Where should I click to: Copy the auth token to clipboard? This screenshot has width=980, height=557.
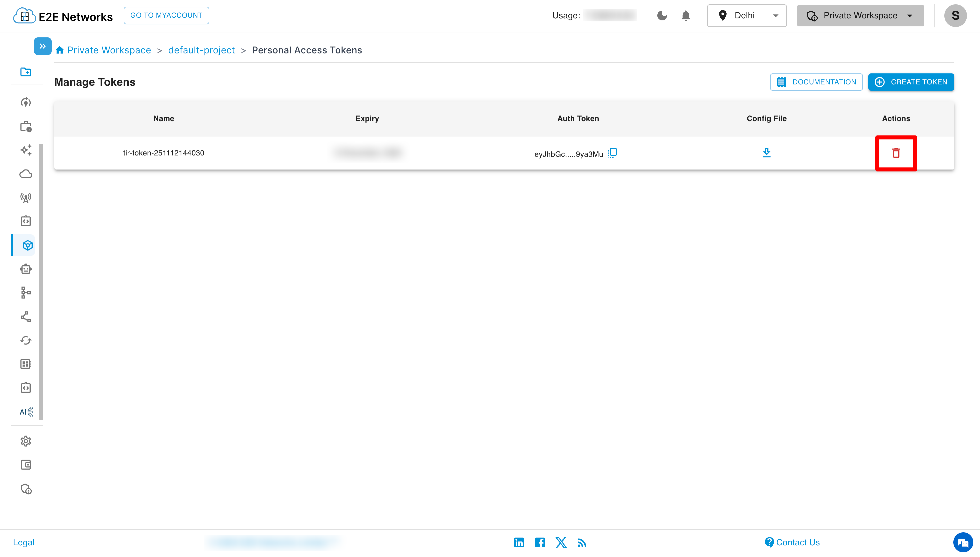(612, 153)
